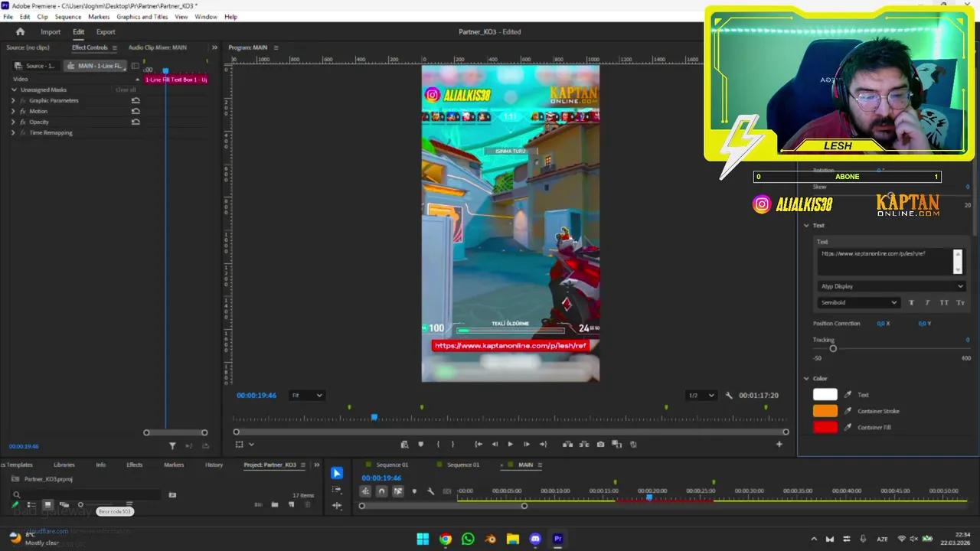Open the 1/2 playback resolution dropdown
This screenshot has width=980, height=551.
701,395
